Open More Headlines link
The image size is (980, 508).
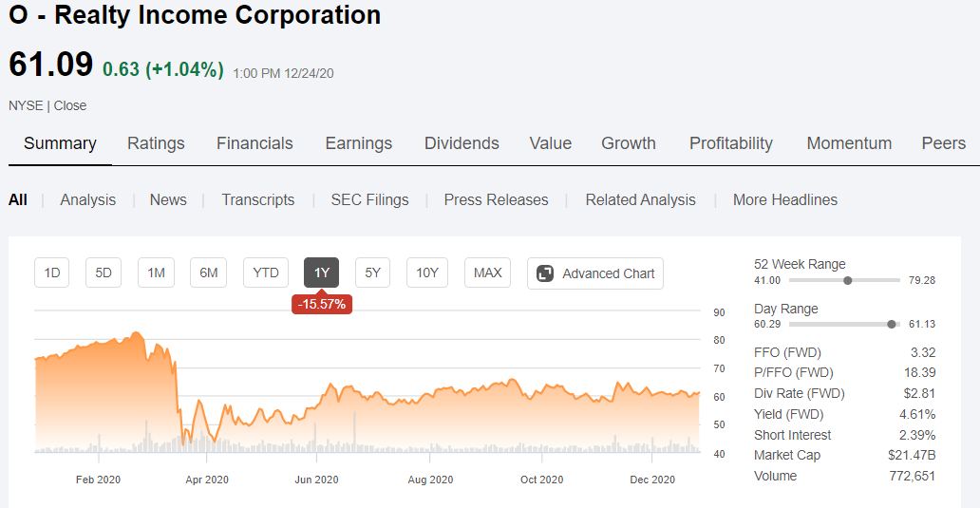pyautogui.click(x=784, y=200)
